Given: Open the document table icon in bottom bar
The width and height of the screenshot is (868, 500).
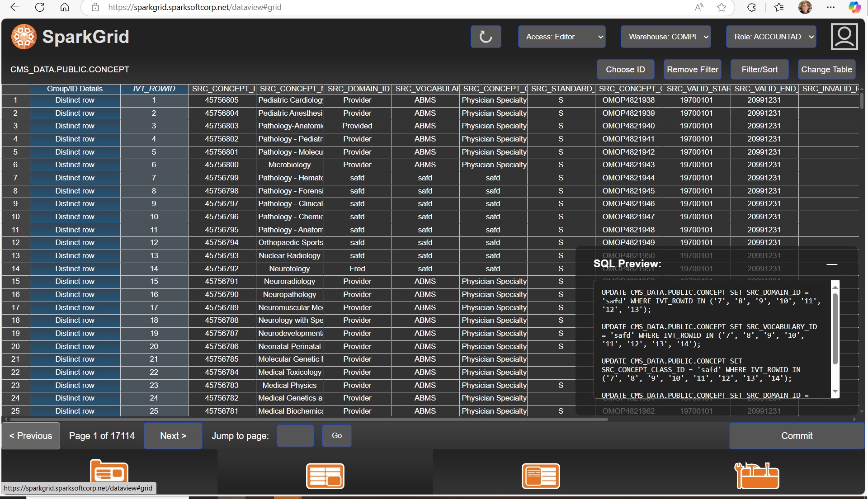Looking at the screenshot, I should 541,476.
